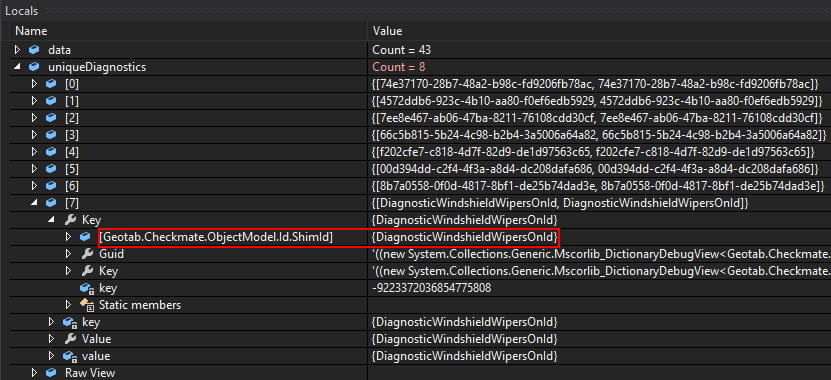Screen dimensions: 831x380
Task: Expand the data variable node
Action: (17, 50)
